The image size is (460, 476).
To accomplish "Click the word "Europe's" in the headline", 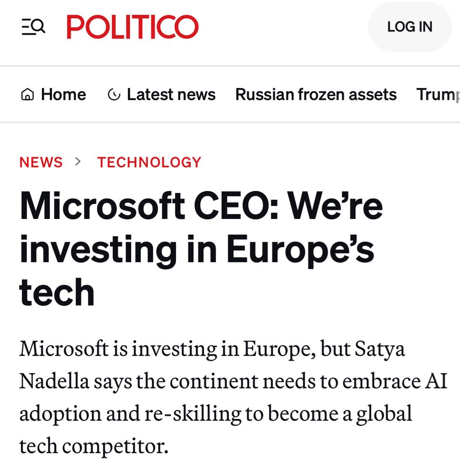I will click(x=300, y=249).
